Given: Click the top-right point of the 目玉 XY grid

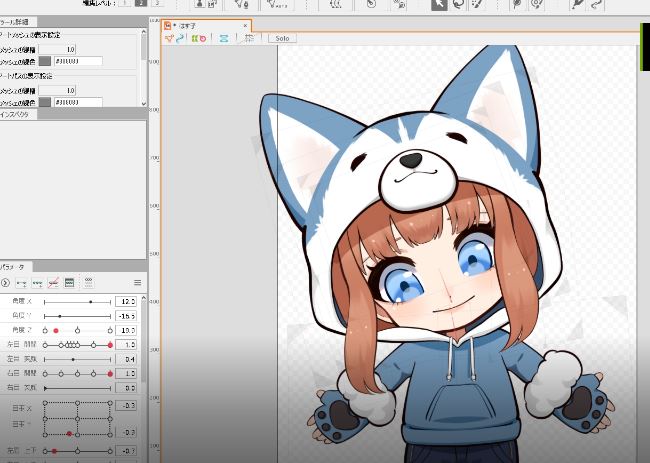Looking at the screenshot, I should (110, 403).
